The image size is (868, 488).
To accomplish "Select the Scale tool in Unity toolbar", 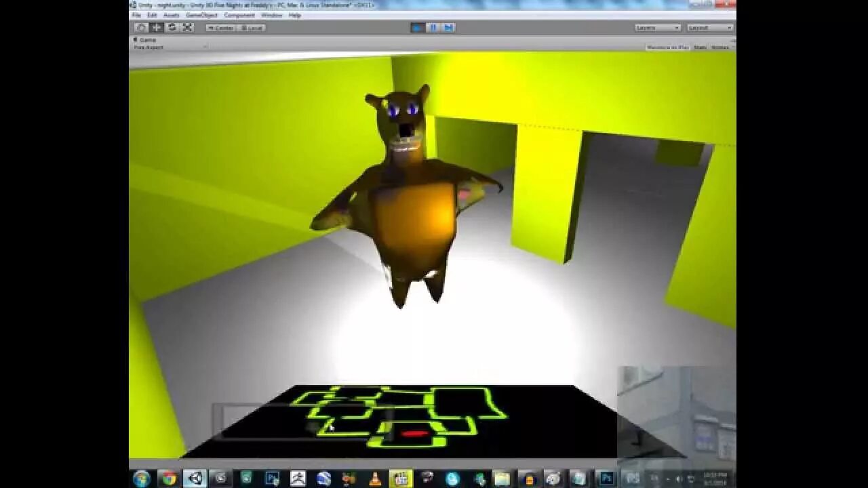I will 188,28.
